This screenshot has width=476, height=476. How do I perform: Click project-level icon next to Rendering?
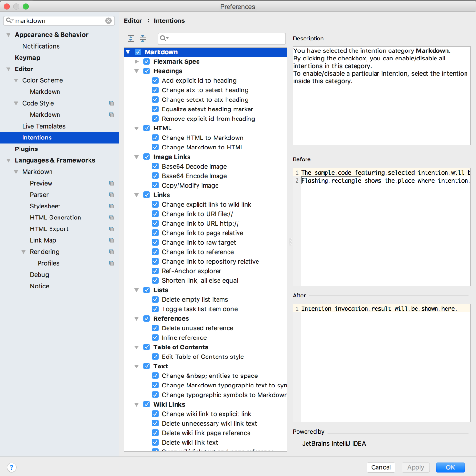coord(112,252)
